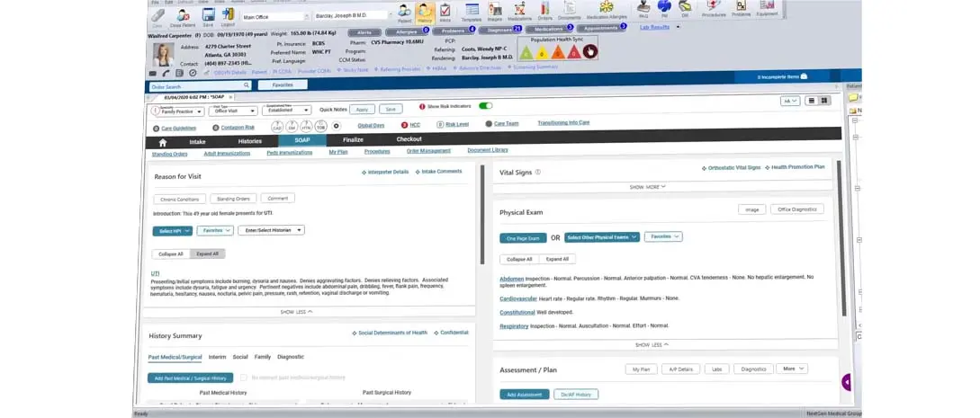Open the Inbox toolbar icon
The image size is (980, 418).
tap(445, 13)
